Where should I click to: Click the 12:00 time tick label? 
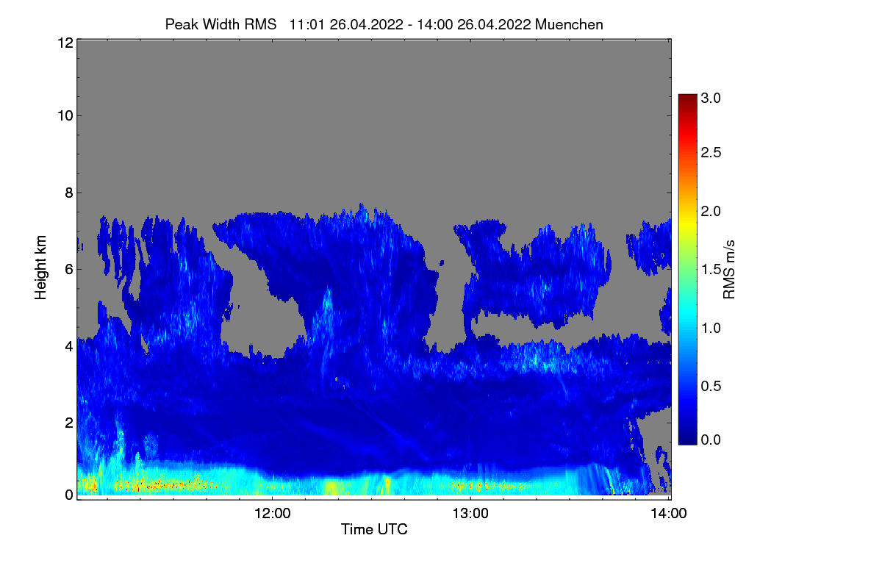pyautogui.click(x=273, y=514)
